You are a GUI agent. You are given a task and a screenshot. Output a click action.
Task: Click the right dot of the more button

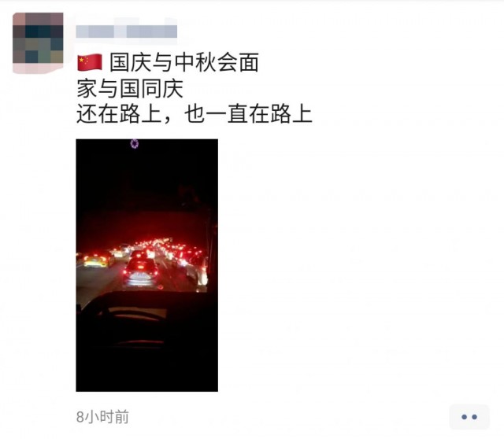(475, 417)
